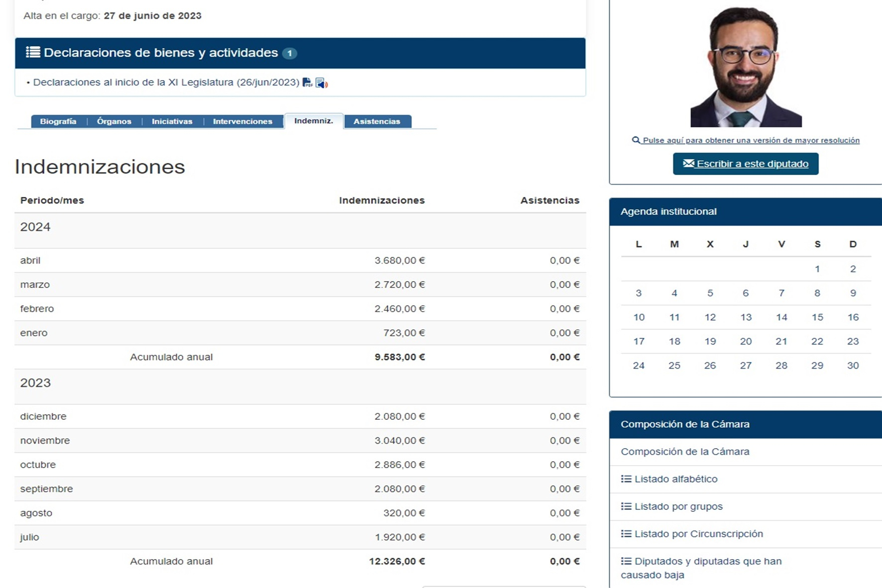Click the magnifier icon for higher resolution photo

(x=636, y=140)
